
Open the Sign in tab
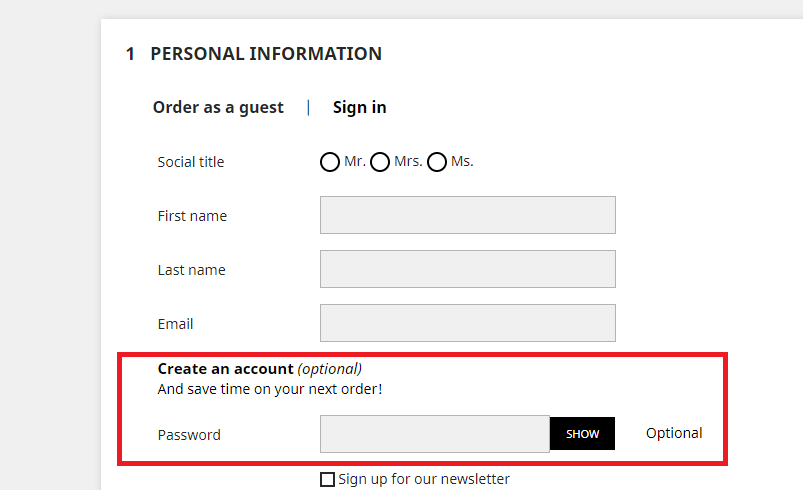[359, 107]
